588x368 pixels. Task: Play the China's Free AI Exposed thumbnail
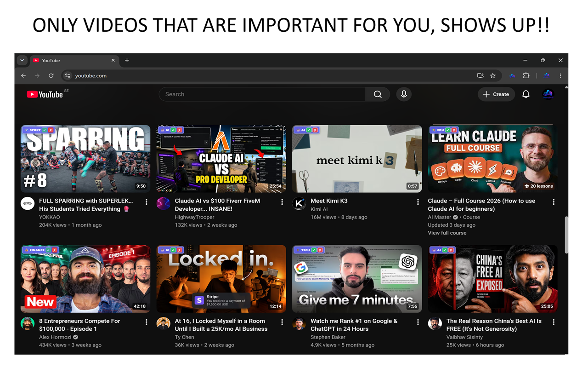tap(492, 279)
